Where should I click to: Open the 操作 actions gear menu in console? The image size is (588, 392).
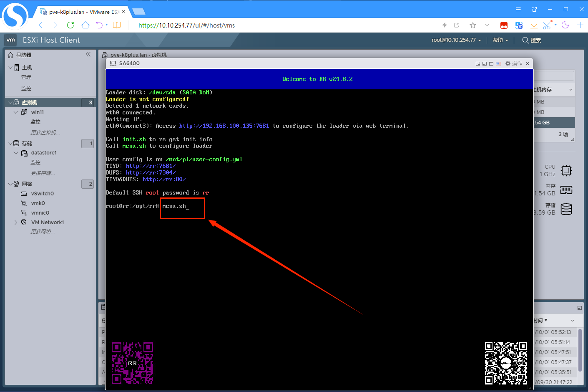(514, 63)
